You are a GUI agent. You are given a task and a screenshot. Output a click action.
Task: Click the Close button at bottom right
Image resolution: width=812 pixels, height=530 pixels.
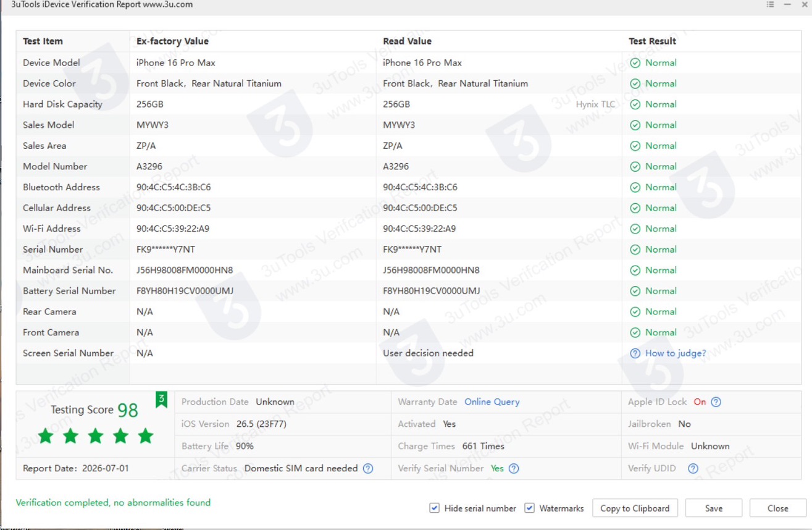[x=778, y=508]
